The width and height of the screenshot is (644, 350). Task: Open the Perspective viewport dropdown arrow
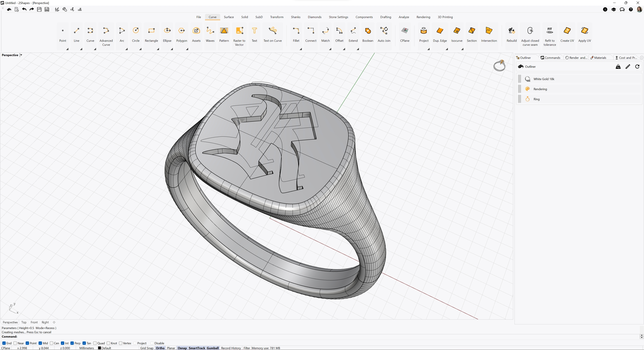coord(21,55)
